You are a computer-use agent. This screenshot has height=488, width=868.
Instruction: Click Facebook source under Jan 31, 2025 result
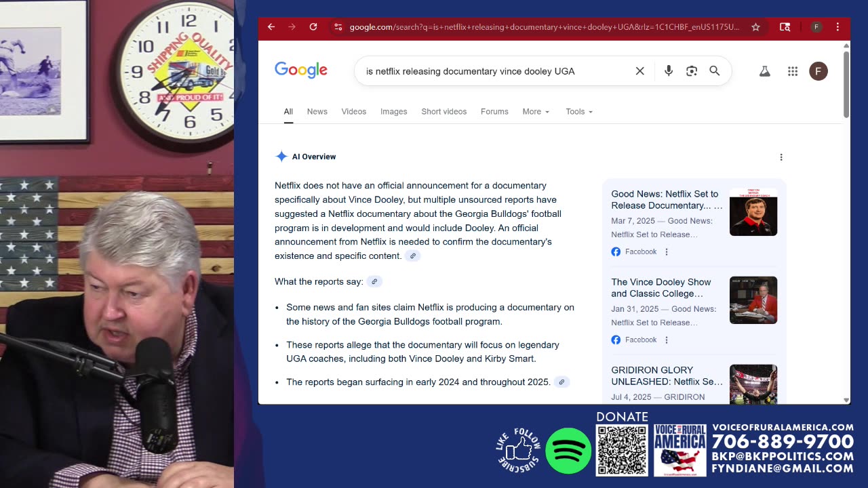click(634, 340)
